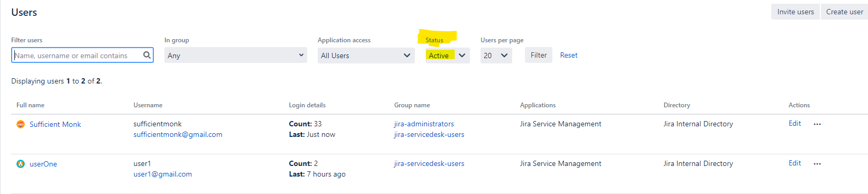Click the sufficientmonk@gmail.com email link
This screenshot has width=868, height=194.
(x=178, y=134)
